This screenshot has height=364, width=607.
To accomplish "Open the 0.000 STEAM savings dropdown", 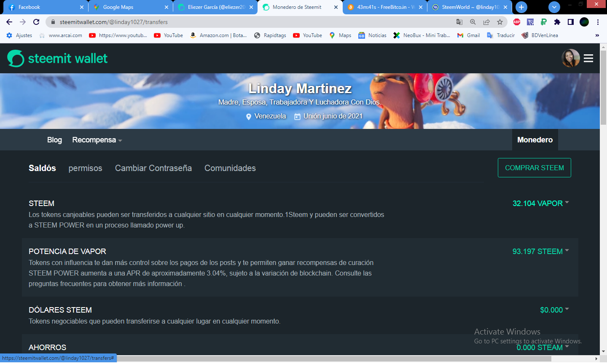I will click(x=543, y=348).
